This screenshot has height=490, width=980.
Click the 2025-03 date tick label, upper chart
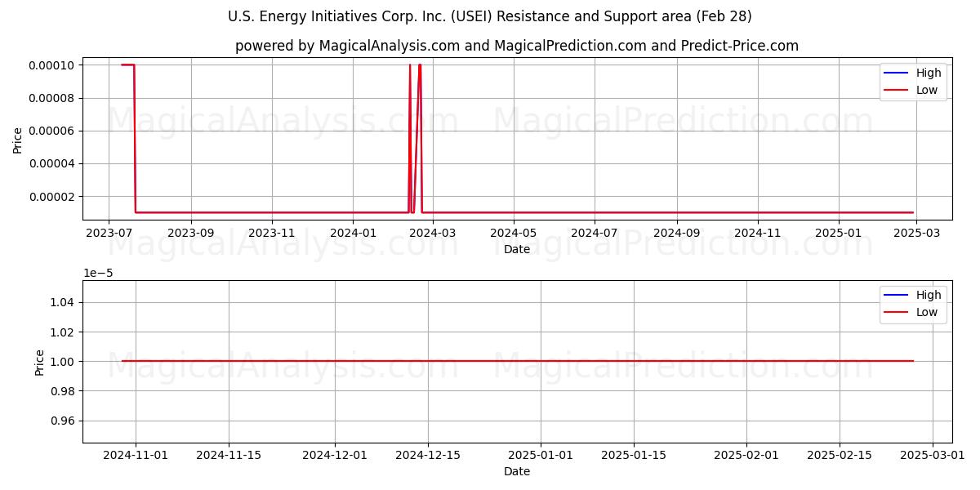point(916,233)
